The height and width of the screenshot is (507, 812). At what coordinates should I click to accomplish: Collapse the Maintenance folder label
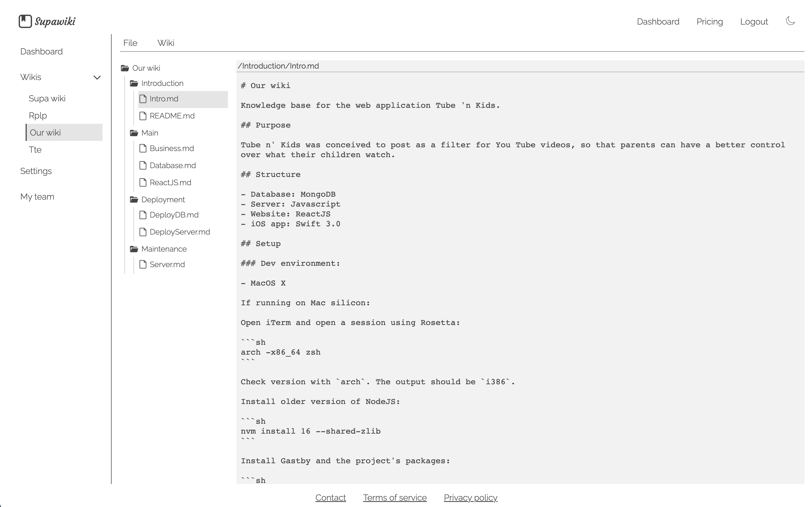point(164,249)
